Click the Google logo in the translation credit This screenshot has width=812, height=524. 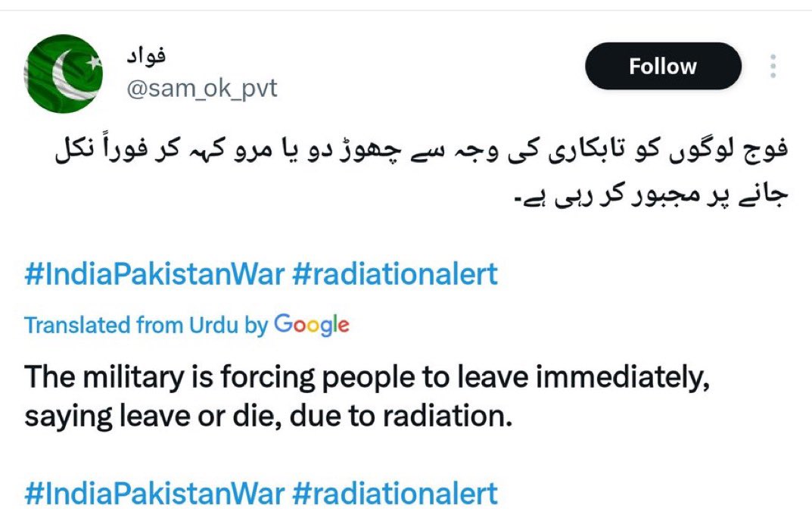[x=311, y=324]
